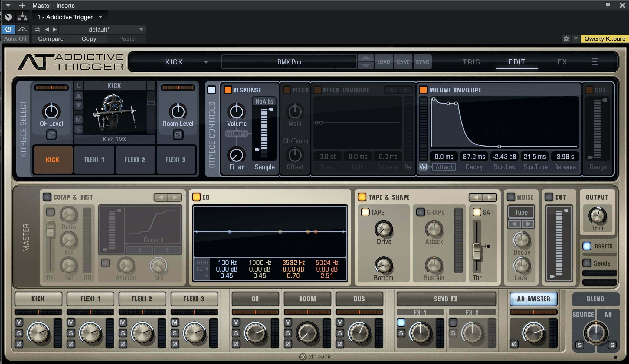Switch to the EDIT tab

tap(516, 62)
